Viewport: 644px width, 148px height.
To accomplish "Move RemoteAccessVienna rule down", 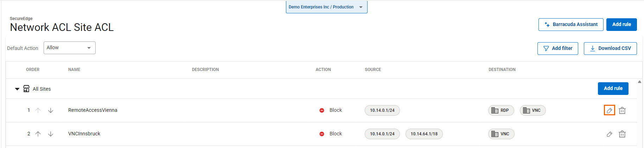I will (x=51, y=110).
